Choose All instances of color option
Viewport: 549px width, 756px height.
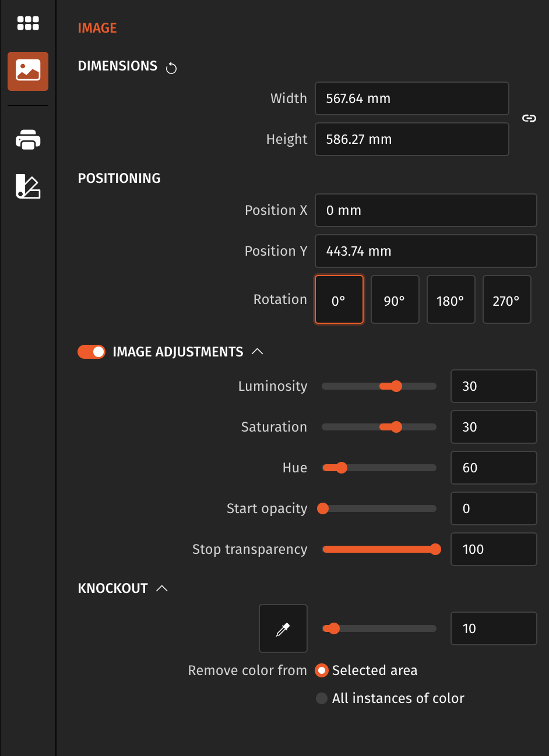322,698
